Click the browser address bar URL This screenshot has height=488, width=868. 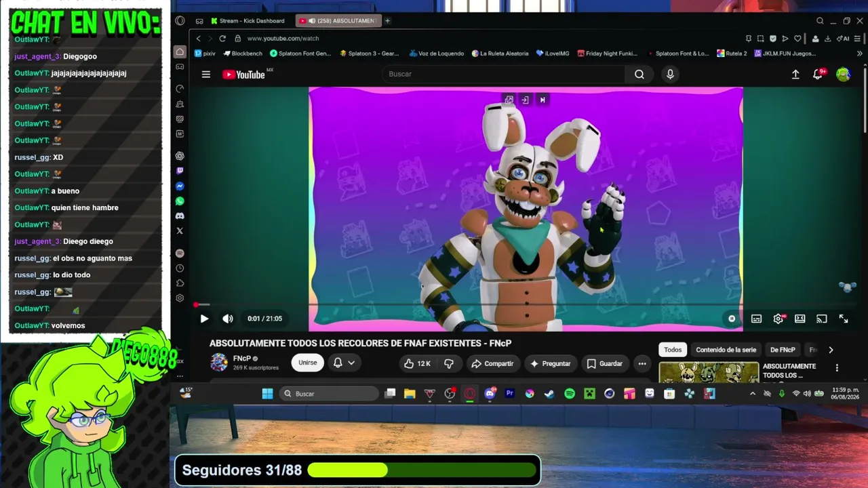coord(283,39)
